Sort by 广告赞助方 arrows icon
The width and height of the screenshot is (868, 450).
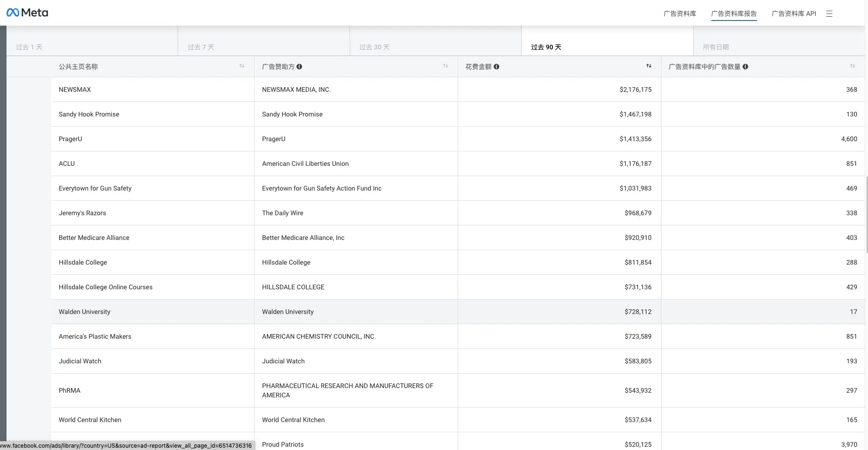(x=446, y=66)
